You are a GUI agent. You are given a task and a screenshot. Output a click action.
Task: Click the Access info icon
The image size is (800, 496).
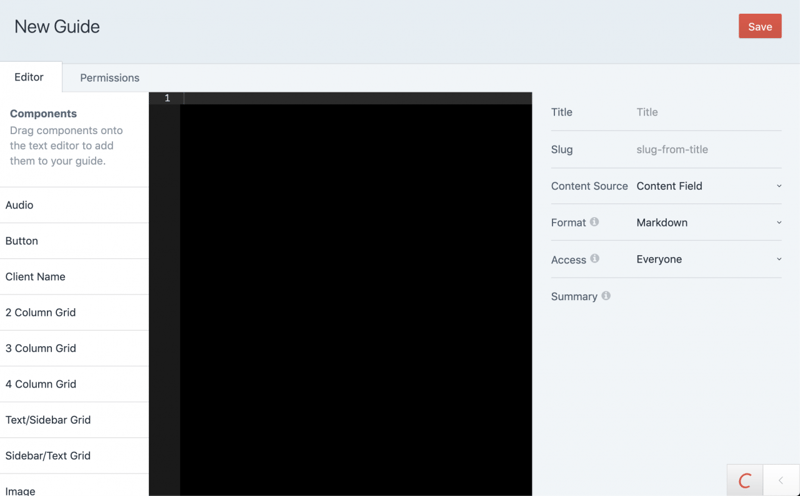click(x=594, y=259)
